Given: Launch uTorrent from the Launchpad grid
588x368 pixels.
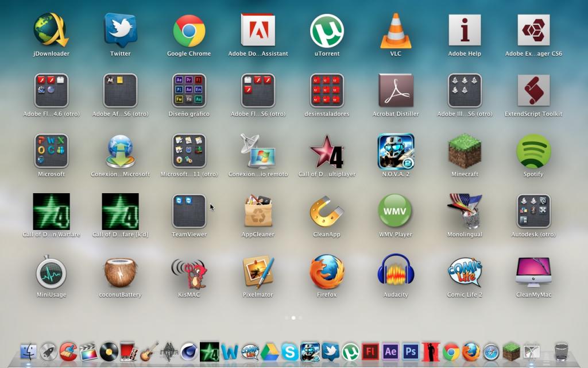Looking at the screenshot, I should click(327, 31).
